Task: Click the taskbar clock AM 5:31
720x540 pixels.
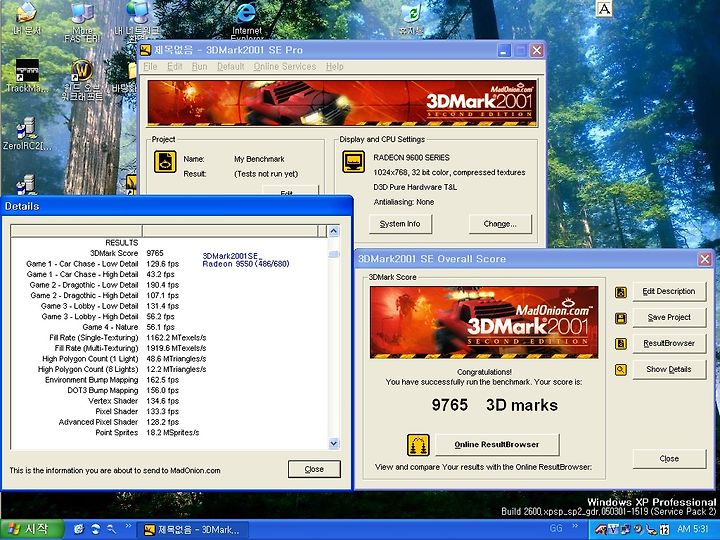Action: tap(692, 529)
